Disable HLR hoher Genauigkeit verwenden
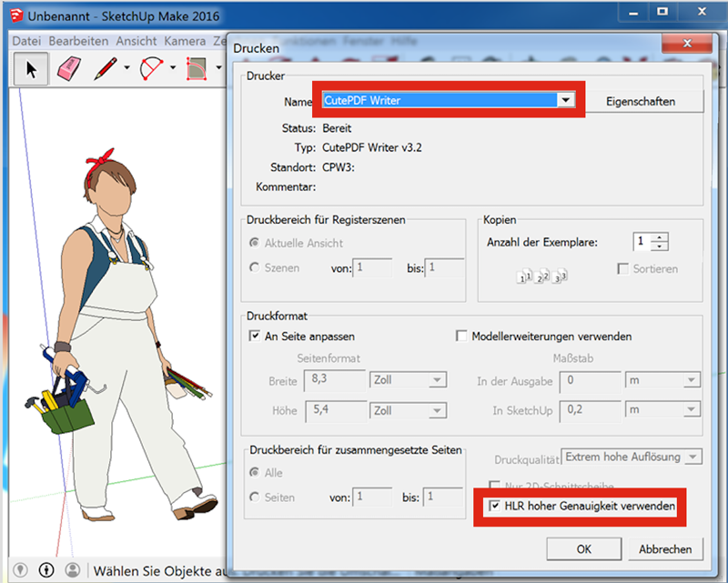The width and height of the screenshot is (728, 583). (x=495, y=506)
